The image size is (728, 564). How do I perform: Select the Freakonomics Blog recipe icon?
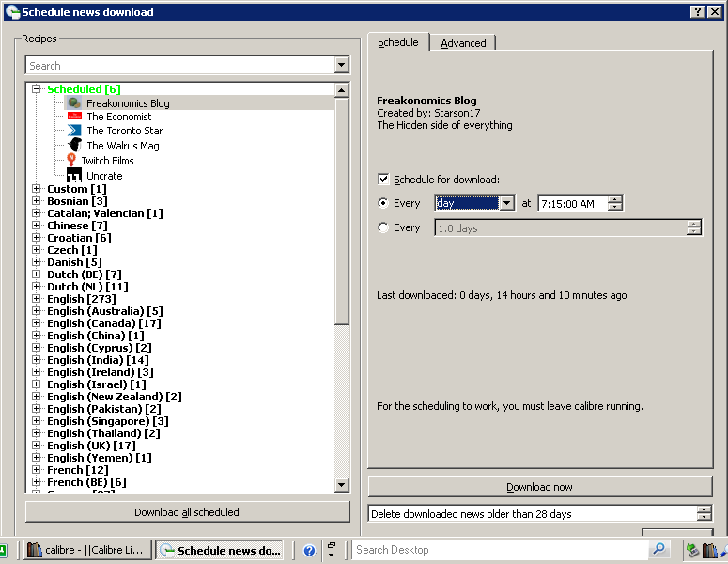click(x=74, y=102)
